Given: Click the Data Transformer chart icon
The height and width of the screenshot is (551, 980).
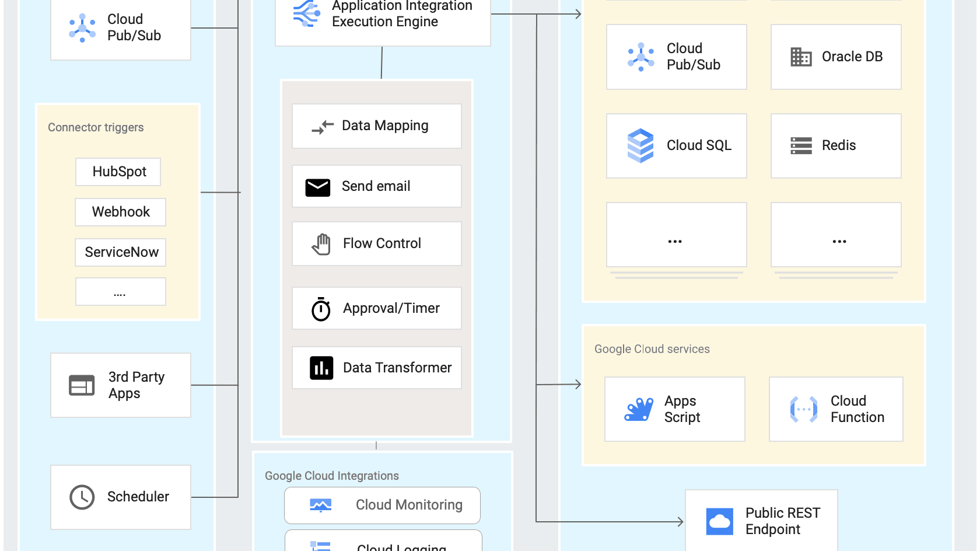Looking at the screenshot, I should click(321, 368).
